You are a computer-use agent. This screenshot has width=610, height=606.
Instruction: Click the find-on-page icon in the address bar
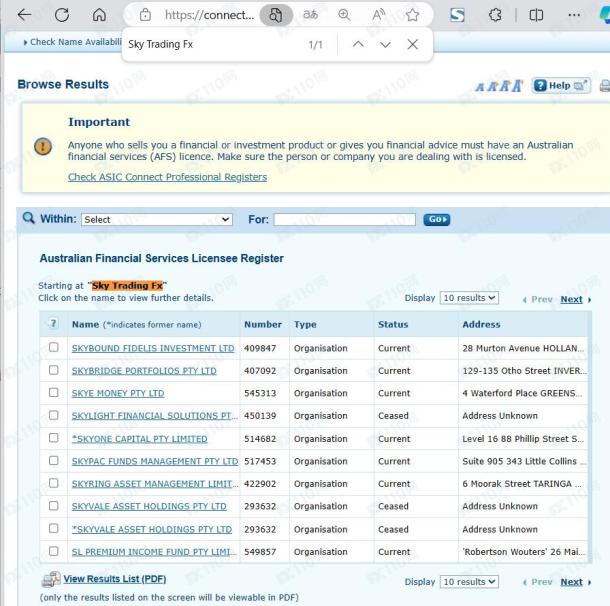pyautogui.click(x=276, y=15)
